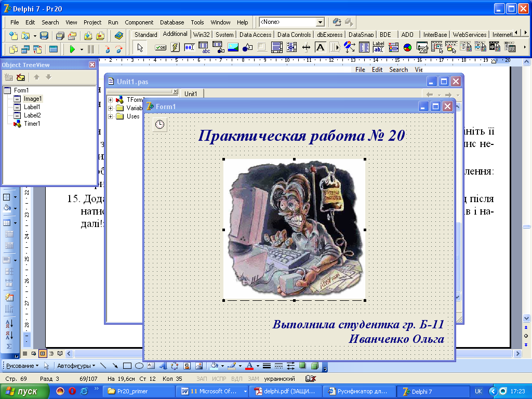Pick the Splitter component icon
532x399 pixels.
[x=306, y=47]
